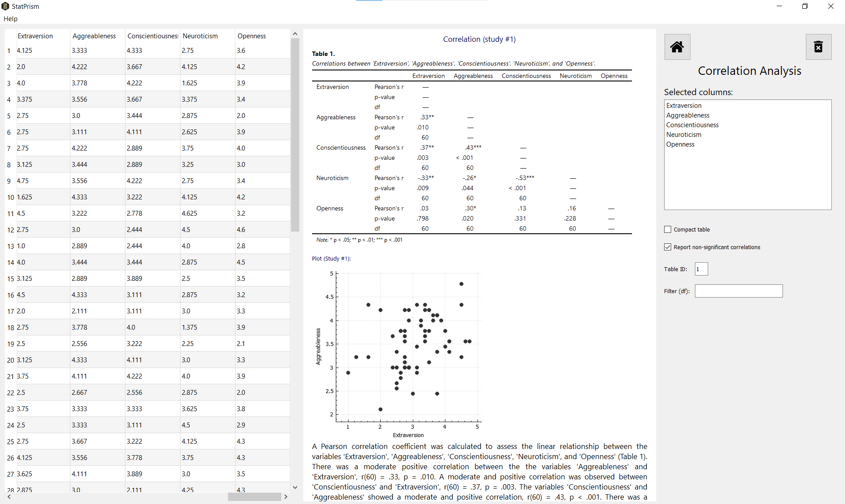This screenshot has height=504, width=845.
Task: Click the StatPrism app logo icon
Action: click(x=5, y=6)
